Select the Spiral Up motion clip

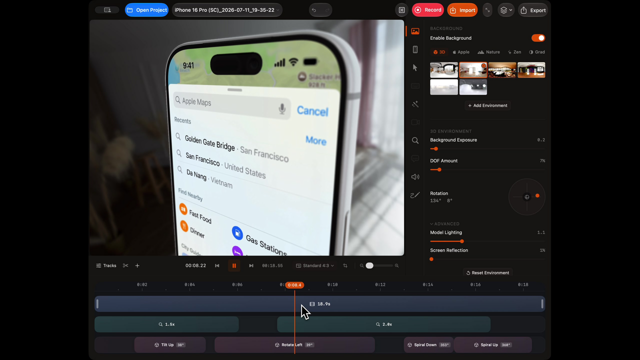[493, 345]
